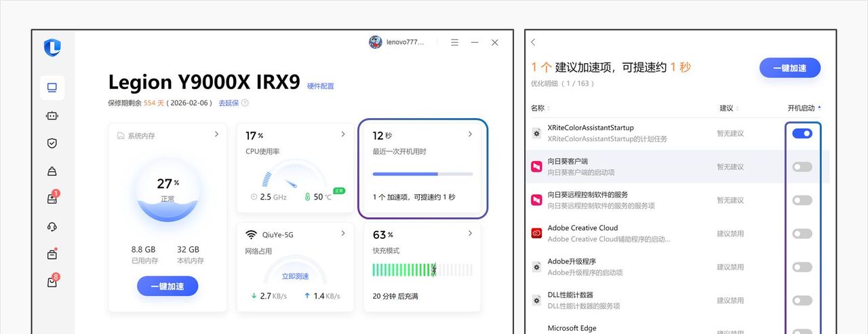
Task: Click 建议禁用 in Adobe Creative Cloud row
Action: click(730, 234)
